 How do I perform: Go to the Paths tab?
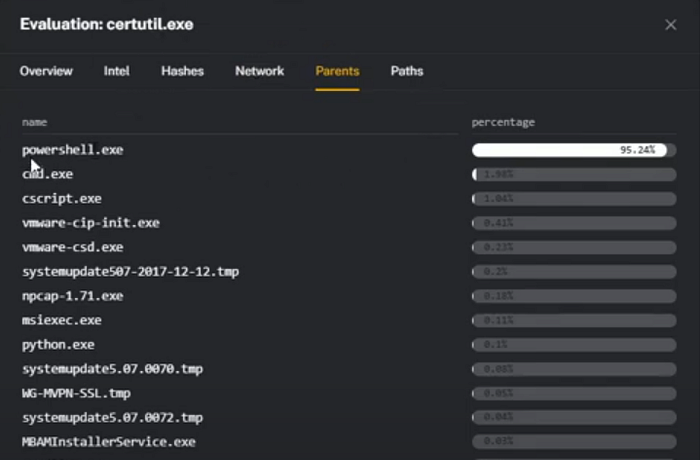pyautogui.click(x=407, y=71)
